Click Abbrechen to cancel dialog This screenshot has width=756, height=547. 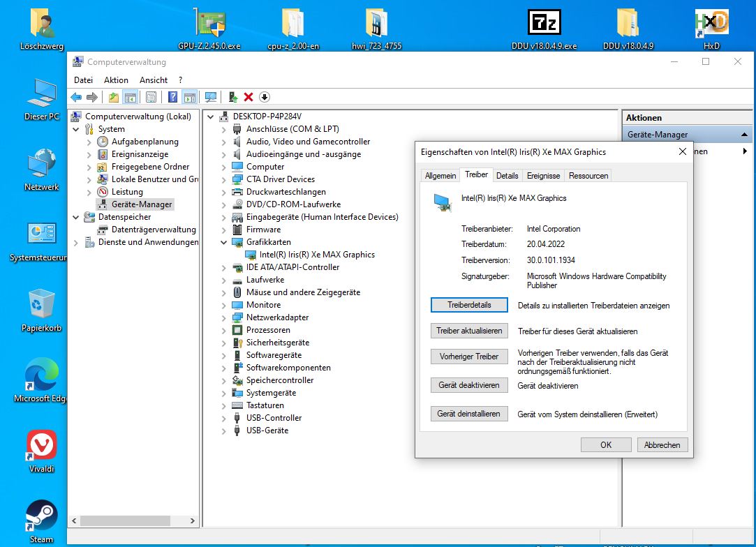pos(662,445)
